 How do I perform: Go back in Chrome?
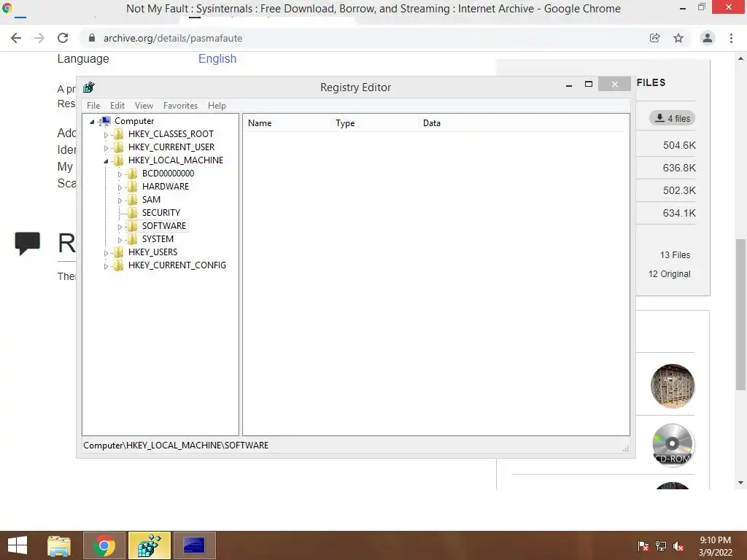tap(16, 38)
